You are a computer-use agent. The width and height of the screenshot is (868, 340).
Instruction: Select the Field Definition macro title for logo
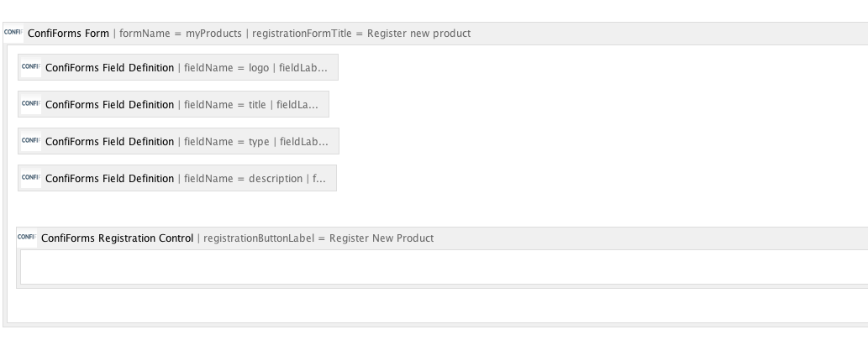coord(109,67)
